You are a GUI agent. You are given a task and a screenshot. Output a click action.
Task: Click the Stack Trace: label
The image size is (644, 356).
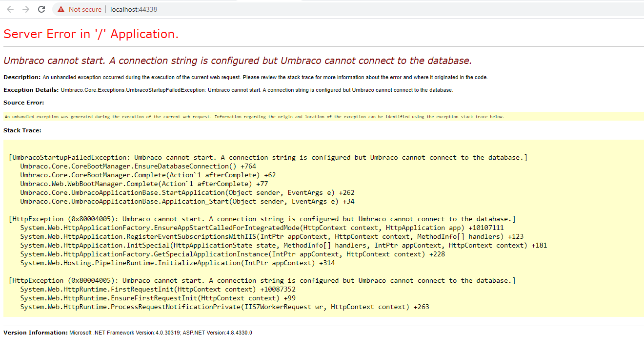point(22,130)
